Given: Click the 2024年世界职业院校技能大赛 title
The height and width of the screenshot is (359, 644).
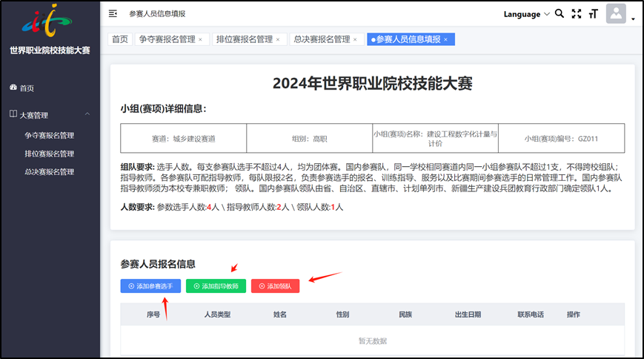Looking at the screenshot, I should 373,84.
